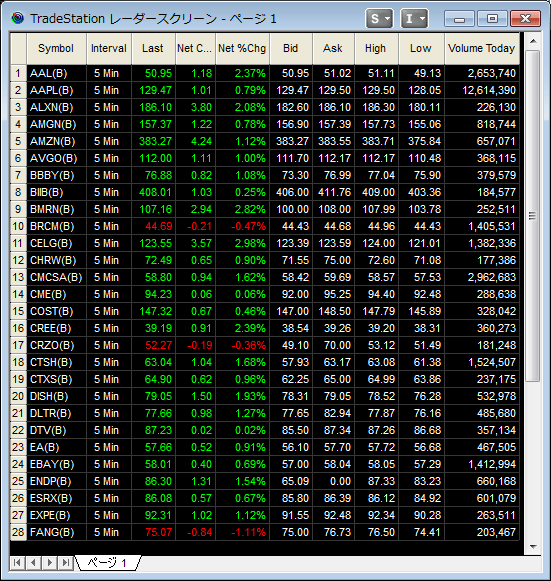551x581 pixels.
Task: Click the Net Chg column header
Action: [195, 49]
